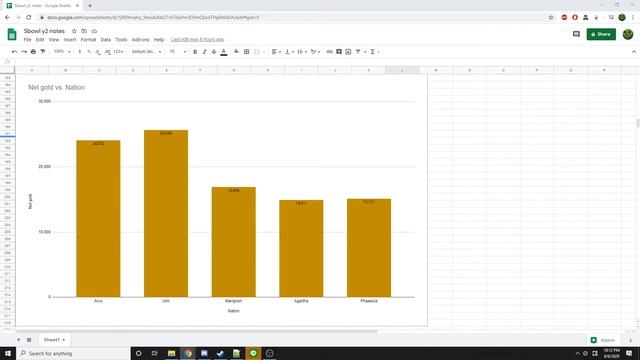Open vertical align dropdown

point(289,52)
